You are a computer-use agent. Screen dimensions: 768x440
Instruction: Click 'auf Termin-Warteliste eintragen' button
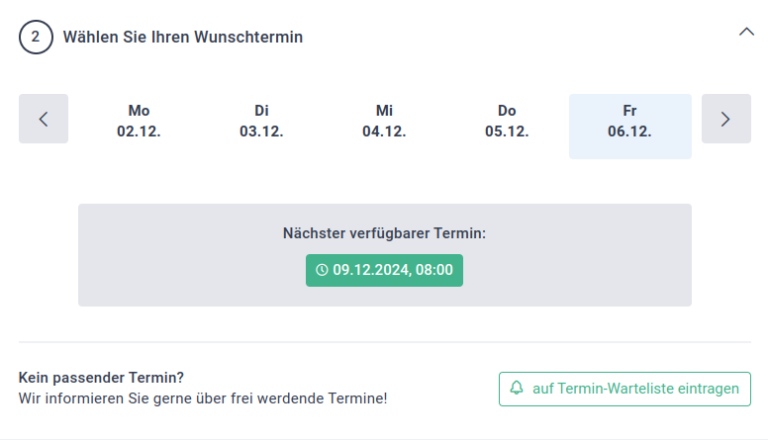click(x=625, y=389)
